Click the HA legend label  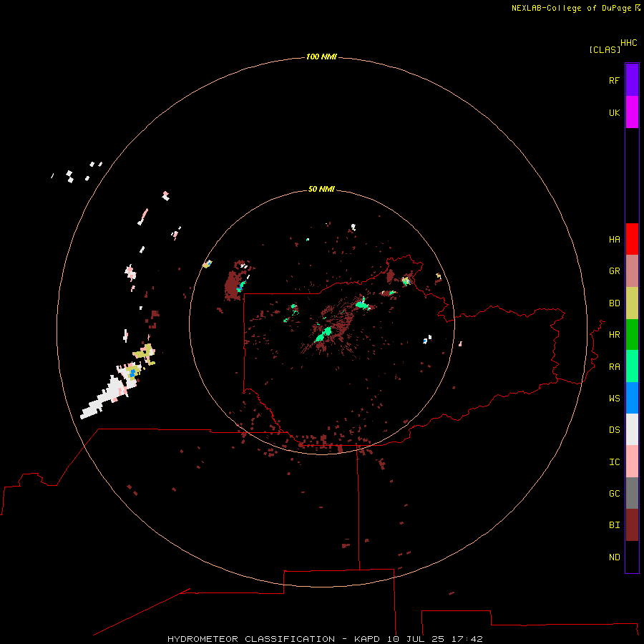click(614, 239)
